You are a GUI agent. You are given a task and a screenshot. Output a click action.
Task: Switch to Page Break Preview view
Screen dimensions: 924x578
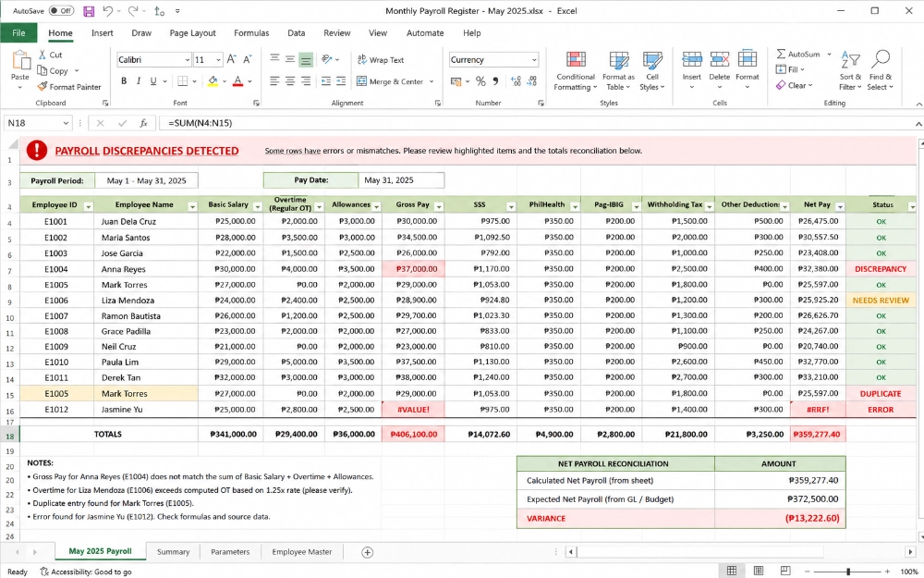pos(785,571)
